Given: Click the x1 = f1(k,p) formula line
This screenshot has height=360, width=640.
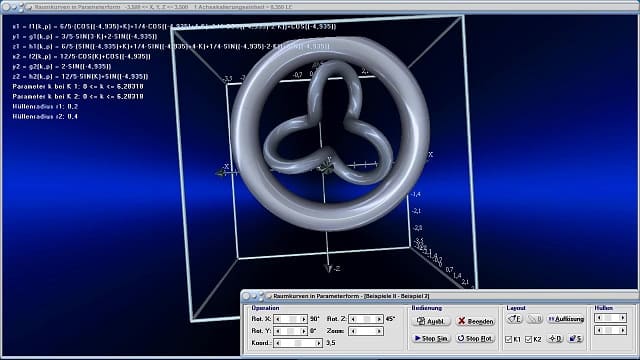Looking at the screenshot, I should (174, 27).
